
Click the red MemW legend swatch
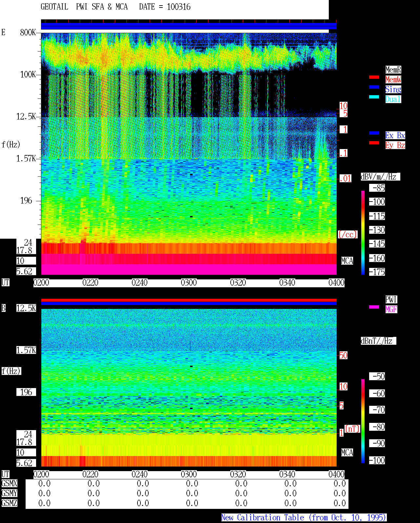click(x=374, y=77)
